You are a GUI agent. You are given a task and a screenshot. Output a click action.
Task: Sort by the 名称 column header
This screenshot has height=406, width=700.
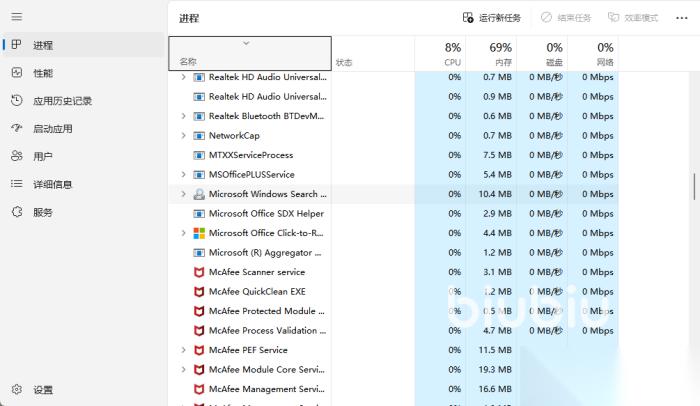[250, 54]
